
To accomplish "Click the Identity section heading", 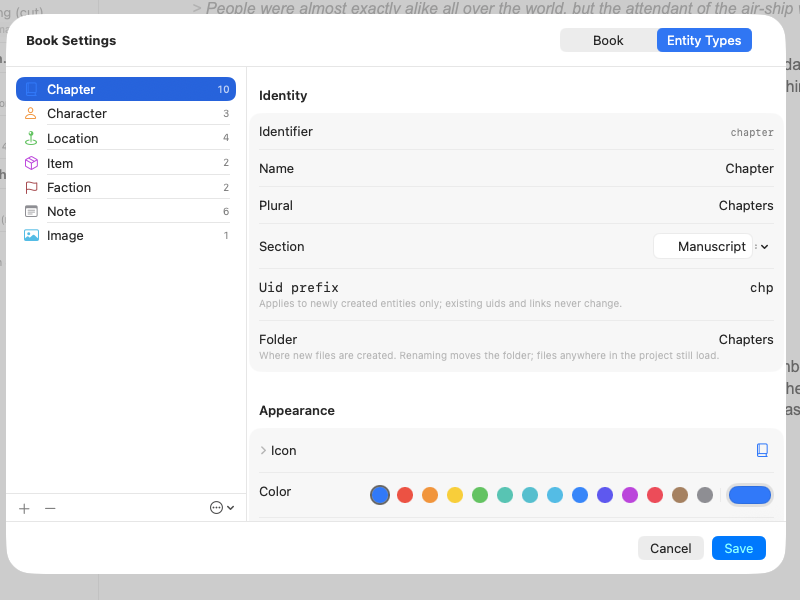I will click(x=283, y=95).
